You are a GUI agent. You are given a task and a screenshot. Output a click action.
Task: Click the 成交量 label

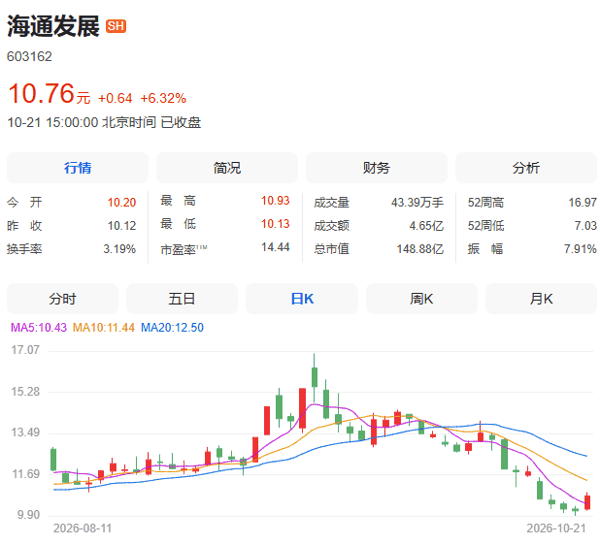coord(331,202)
